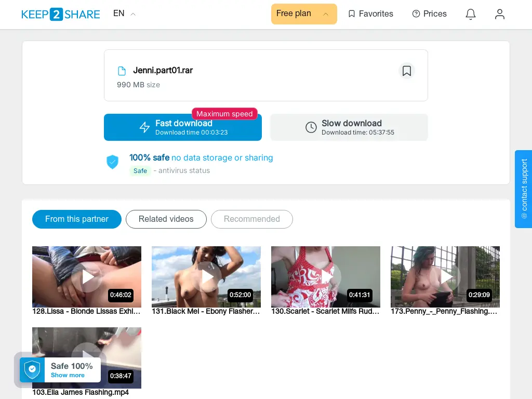The width and height of the screenshot is (532, 399).
Task: Click the clock icon on Slow download
Action: tap(311, 127)
